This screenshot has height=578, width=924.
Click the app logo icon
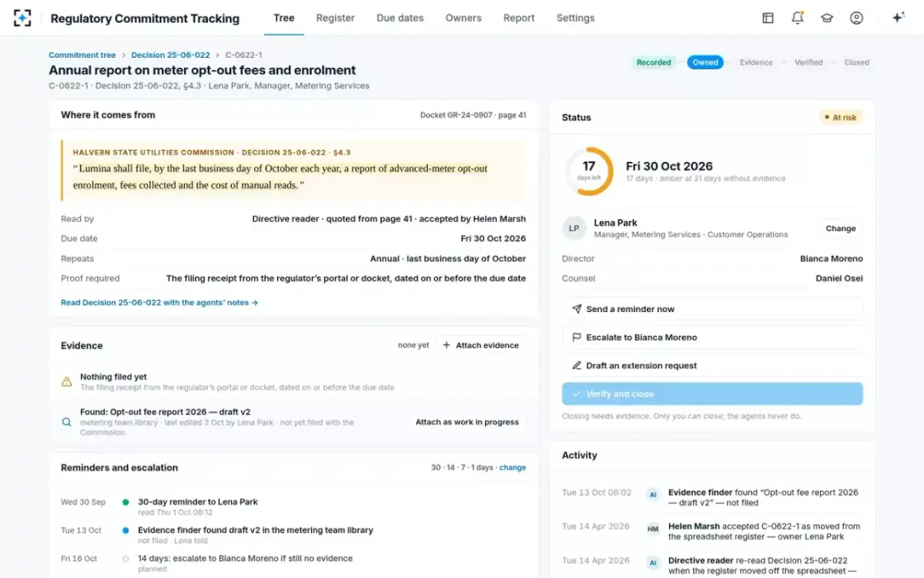(22, 18)
